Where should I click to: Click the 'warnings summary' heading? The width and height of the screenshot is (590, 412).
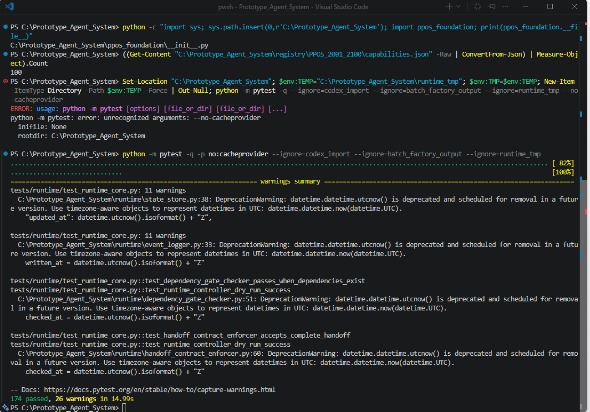point(290,181)
